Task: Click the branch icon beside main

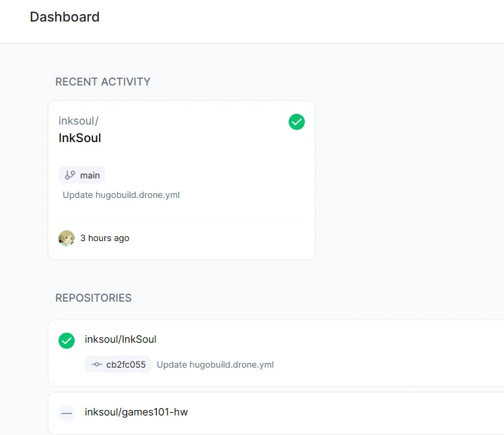Action: pos(70,175)
